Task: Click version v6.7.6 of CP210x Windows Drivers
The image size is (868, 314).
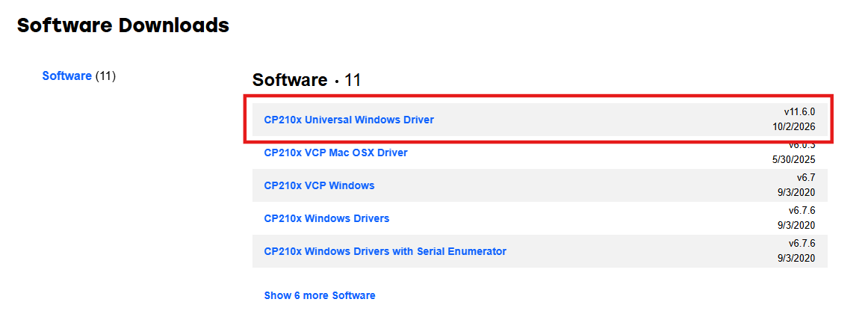Action: click(802, 211)
